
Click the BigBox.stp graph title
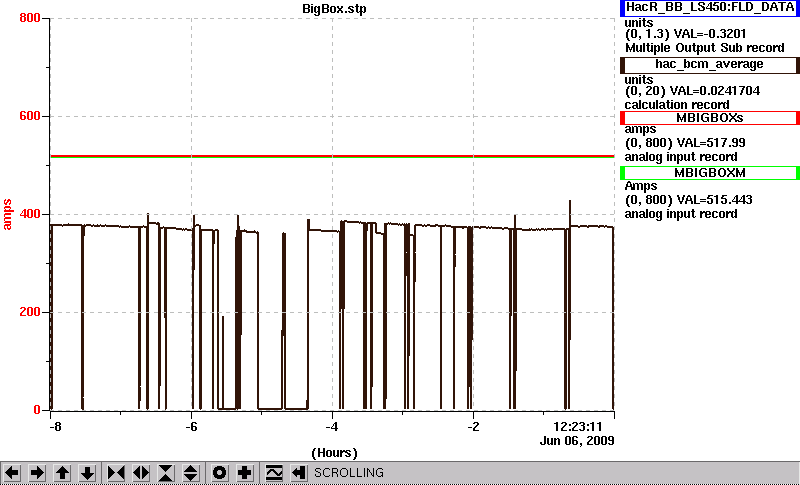click(334, 9)
